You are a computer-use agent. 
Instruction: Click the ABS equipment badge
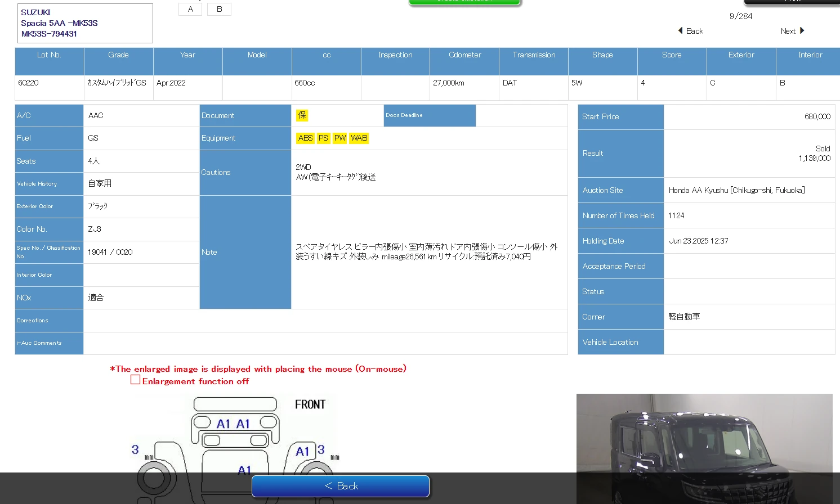click(305, 138)
